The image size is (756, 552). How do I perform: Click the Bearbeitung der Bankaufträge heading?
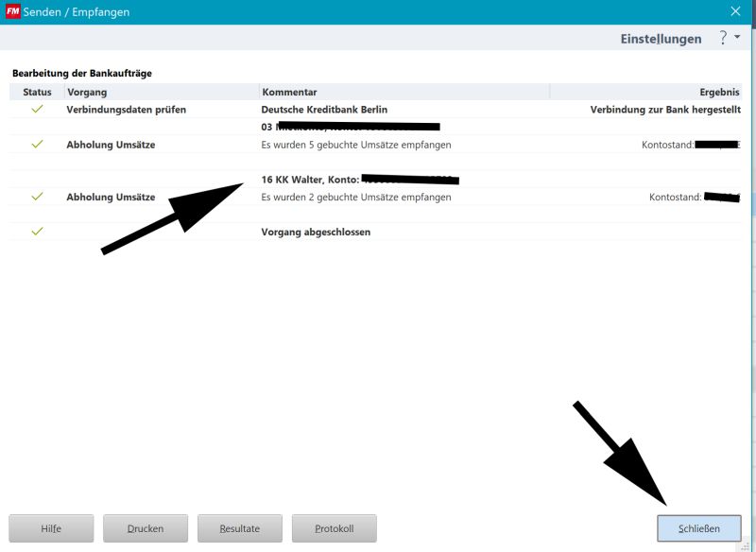click(x=82, y=74)
